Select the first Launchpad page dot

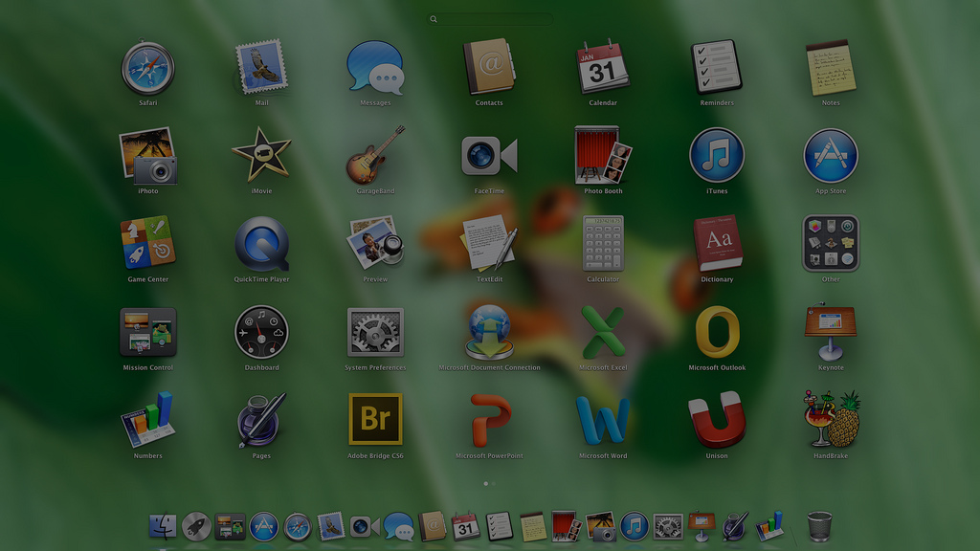click(485, 483)
